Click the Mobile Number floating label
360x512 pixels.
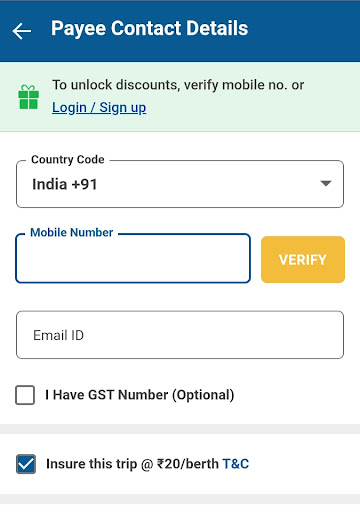72,232
